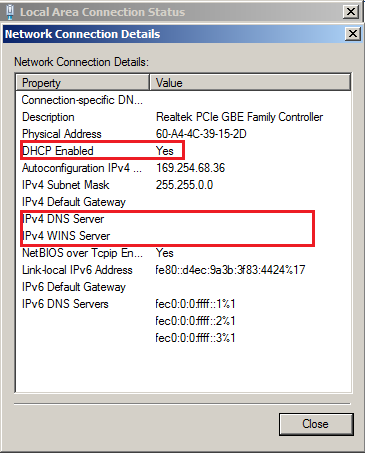Select the NetBIOS over Tcpip row

coord(183,253)
